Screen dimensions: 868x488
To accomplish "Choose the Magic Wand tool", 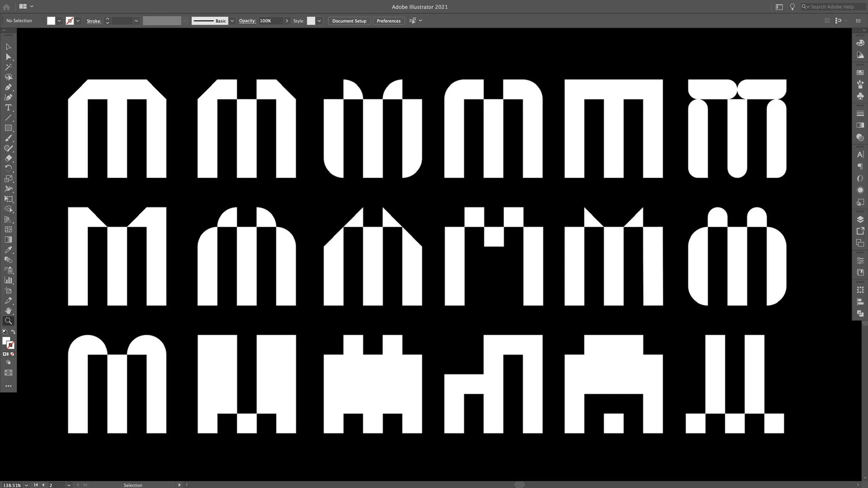I will [8, 67].
